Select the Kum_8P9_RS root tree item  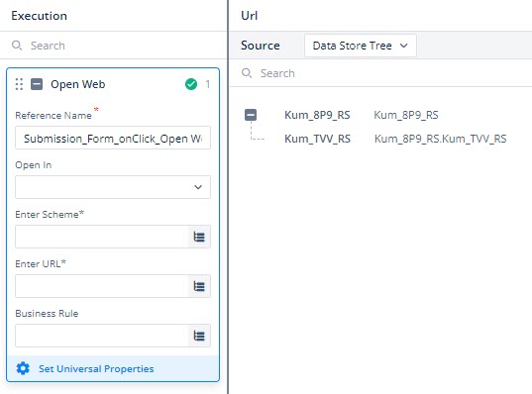pos(317,115)
